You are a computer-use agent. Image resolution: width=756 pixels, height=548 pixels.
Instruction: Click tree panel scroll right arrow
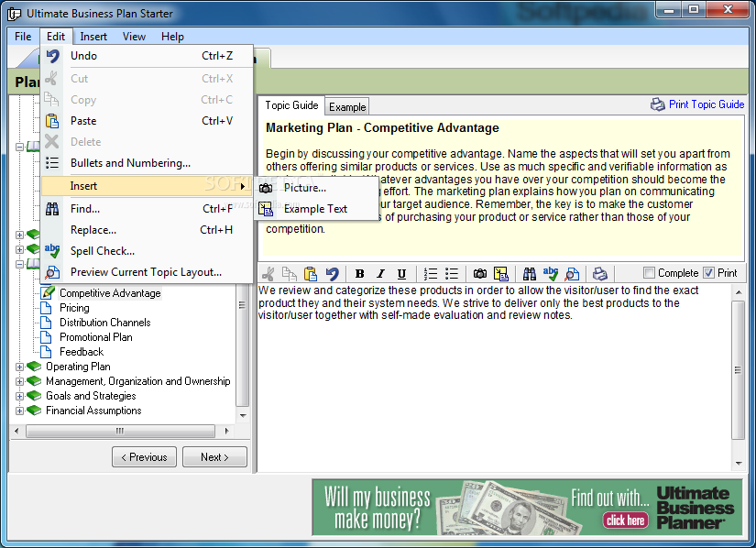[x=226, y=431]
